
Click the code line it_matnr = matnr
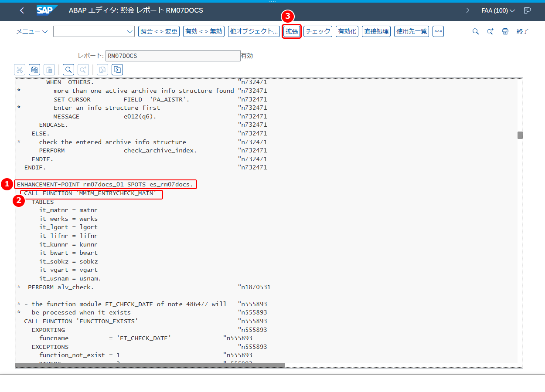68,210
